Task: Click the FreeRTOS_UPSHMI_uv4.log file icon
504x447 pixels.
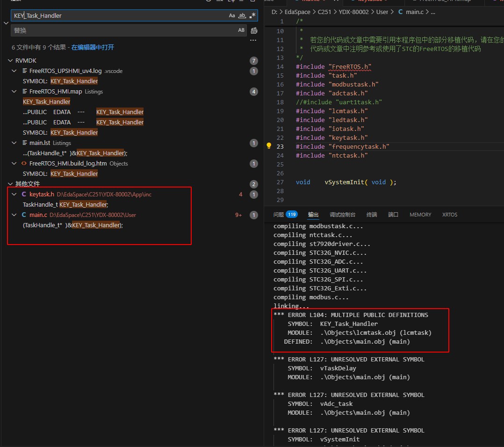Action: [x=25, y=71]
